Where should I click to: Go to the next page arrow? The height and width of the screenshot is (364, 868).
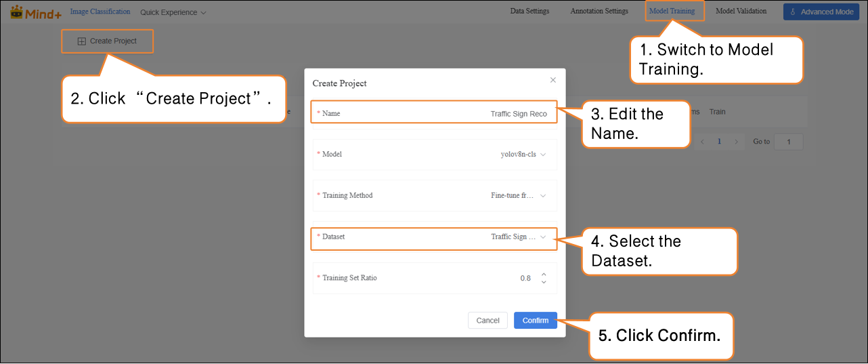[x=736, y=142]
